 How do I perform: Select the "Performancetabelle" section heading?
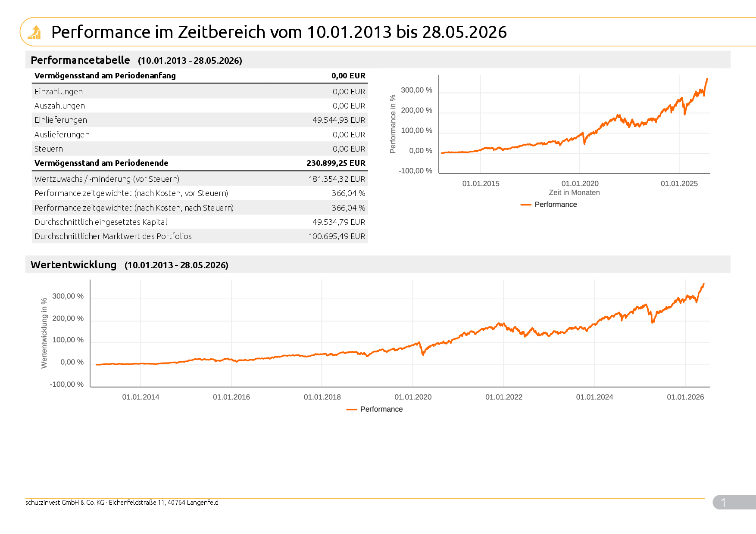(x=80, y=60)
